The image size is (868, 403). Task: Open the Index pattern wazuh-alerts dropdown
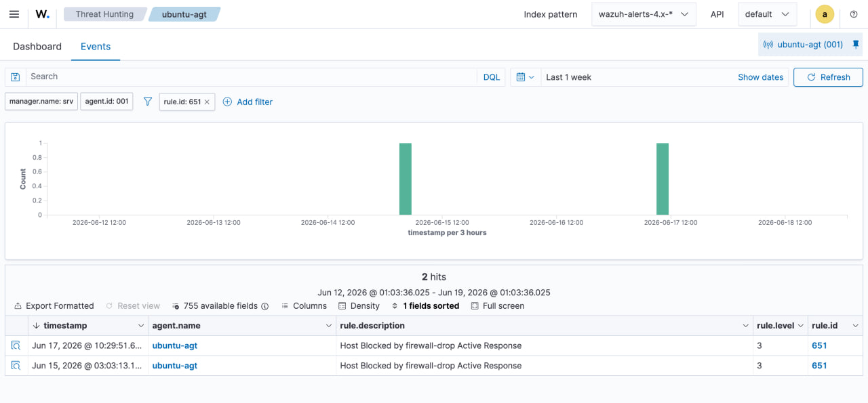pyautogui.click(x=644, y=14)
